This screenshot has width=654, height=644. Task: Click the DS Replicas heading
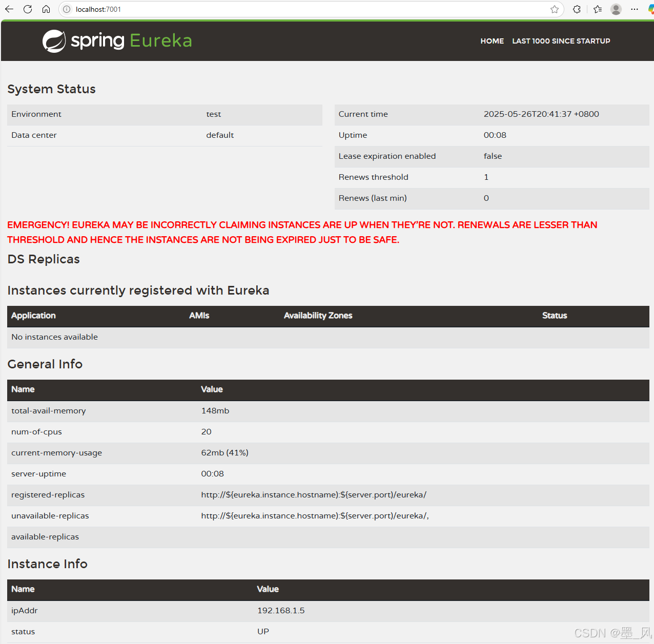44,259
